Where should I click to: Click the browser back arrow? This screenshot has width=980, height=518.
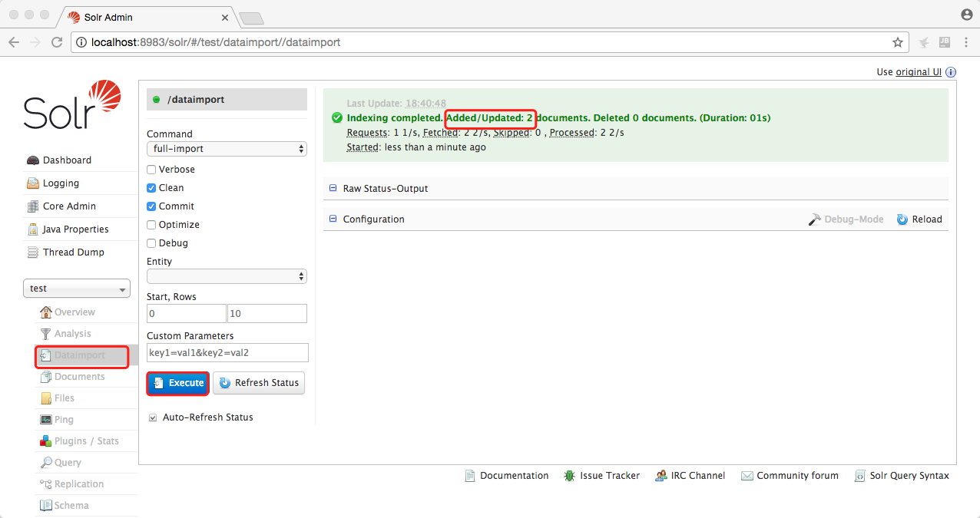tap(14, 42)
